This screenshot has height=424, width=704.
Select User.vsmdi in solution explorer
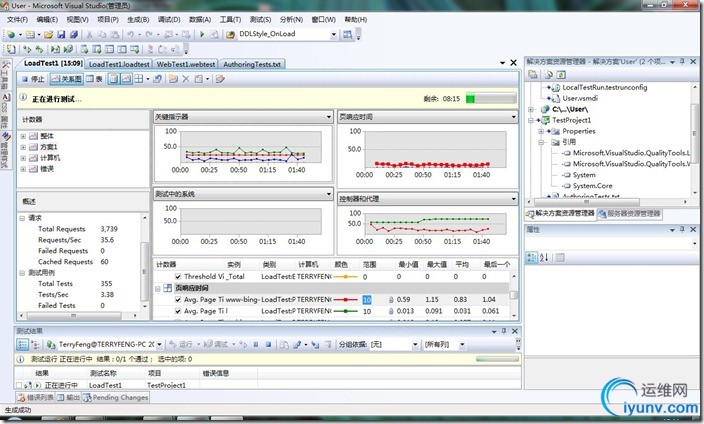pyautogui.click(x=580, y=98)
